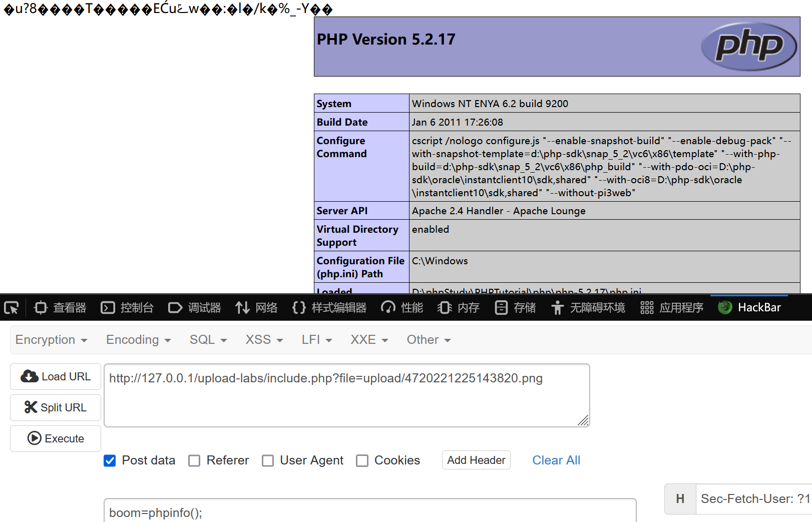812x522 pixels.
Task: Select the HackBar tab
Action: pos(749,307)
